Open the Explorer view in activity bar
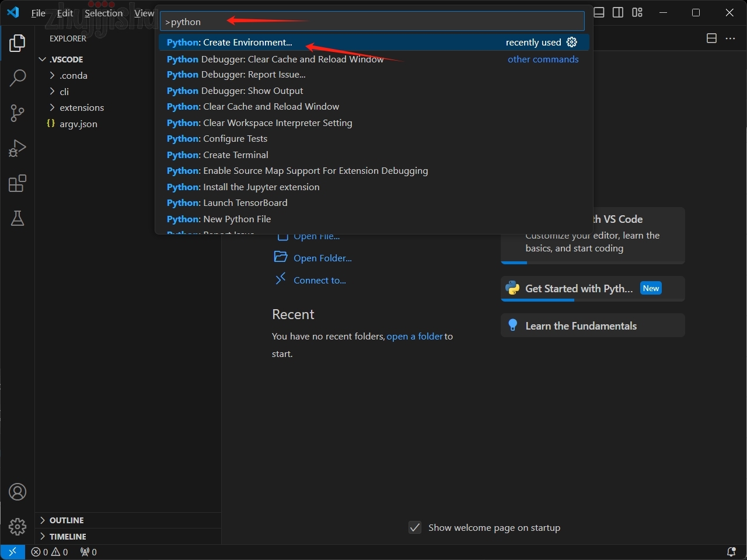This screenshot has height=560, width=747. (x=18, y=43)
